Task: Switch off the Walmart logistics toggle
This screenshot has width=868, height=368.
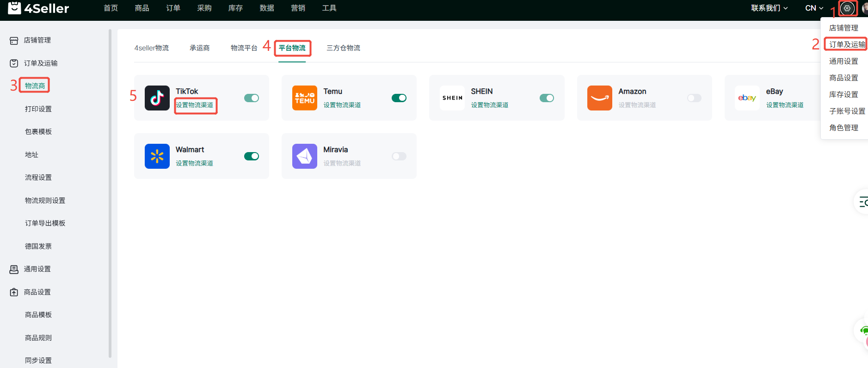Action: 252,156
